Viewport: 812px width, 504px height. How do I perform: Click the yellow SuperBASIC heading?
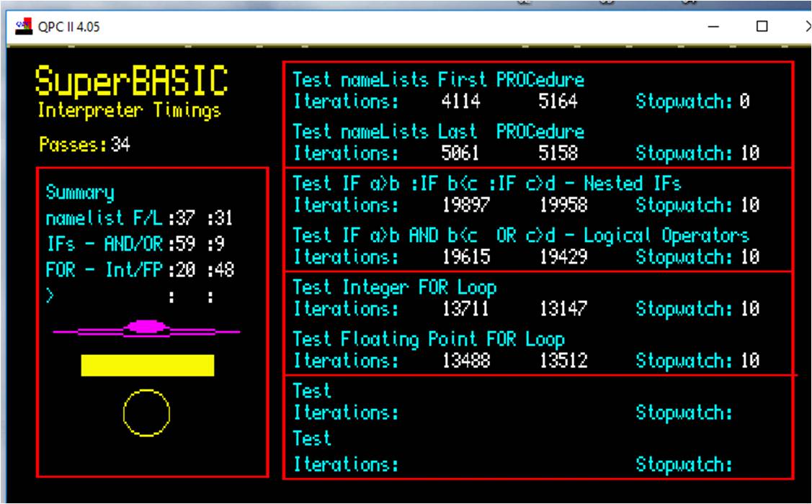[132, 81]
